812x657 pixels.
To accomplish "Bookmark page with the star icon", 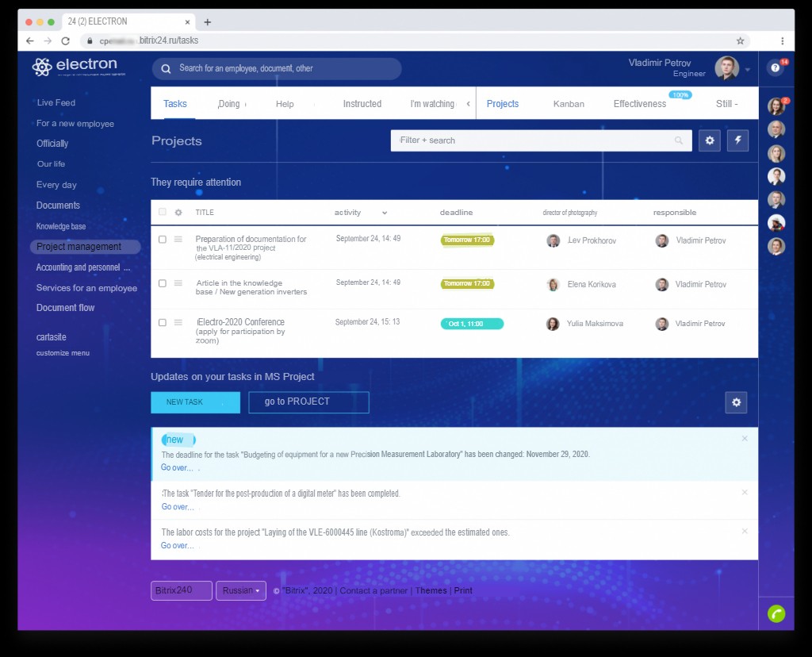I will 740,41.
